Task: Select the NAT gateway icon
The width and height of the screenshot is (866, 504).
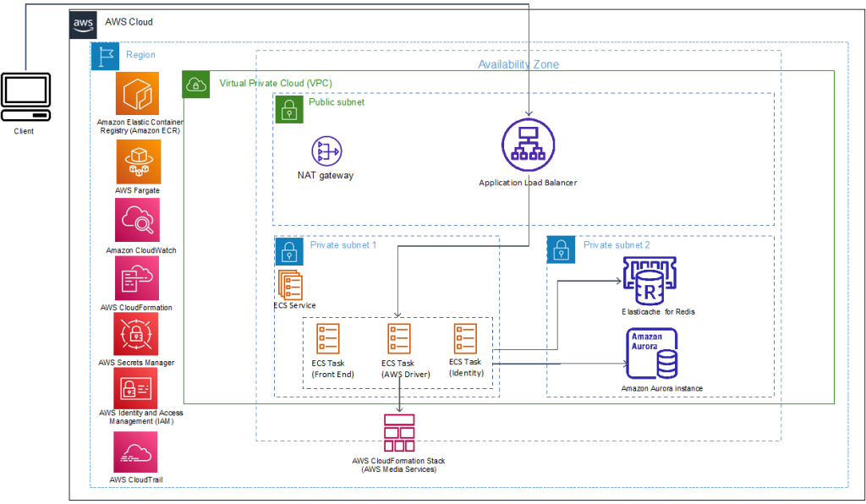Action: (x=326, y=151)
